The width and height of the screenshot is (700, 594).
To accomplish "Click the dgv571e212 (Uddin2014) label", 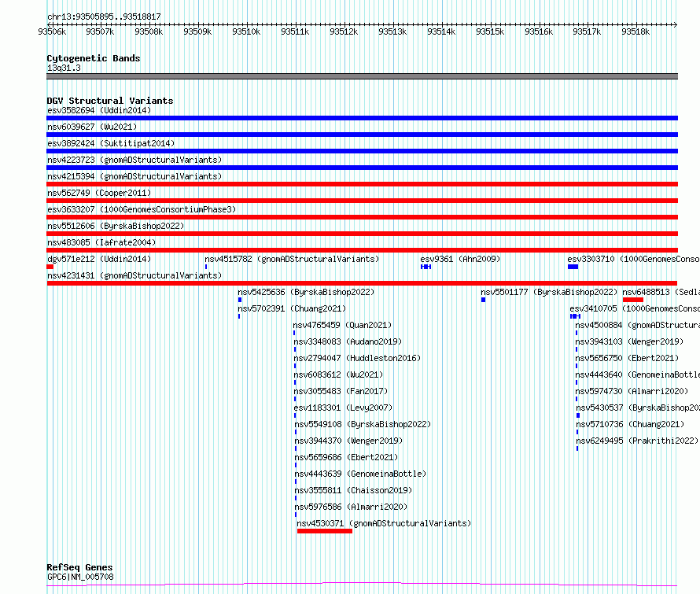I will pyautogui.click(x=99, y=259).
